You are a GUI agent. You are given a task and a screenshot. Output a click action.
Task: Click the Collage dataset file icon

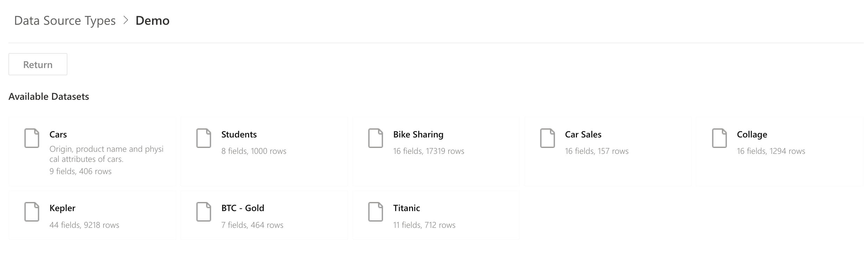(719, 138)
